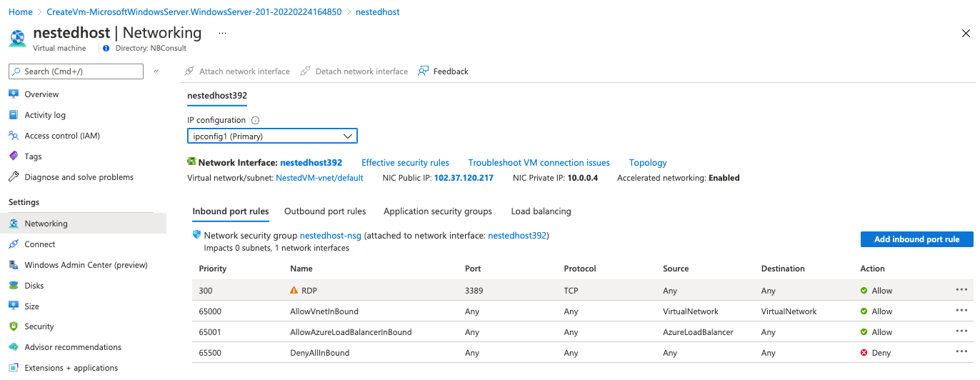This screenshot has width=980, height=380.
Task: Click the Network Interface green icon
Action: point(191,162)
